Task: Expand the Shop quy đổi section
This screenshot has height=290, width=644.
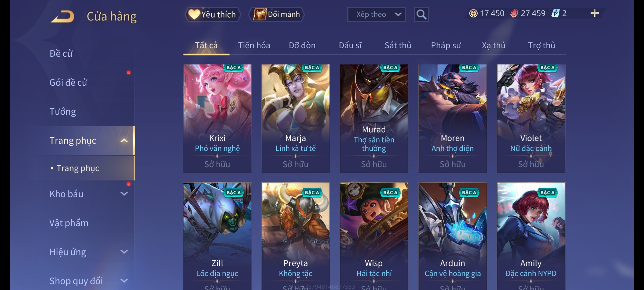Action: [124, 281]
